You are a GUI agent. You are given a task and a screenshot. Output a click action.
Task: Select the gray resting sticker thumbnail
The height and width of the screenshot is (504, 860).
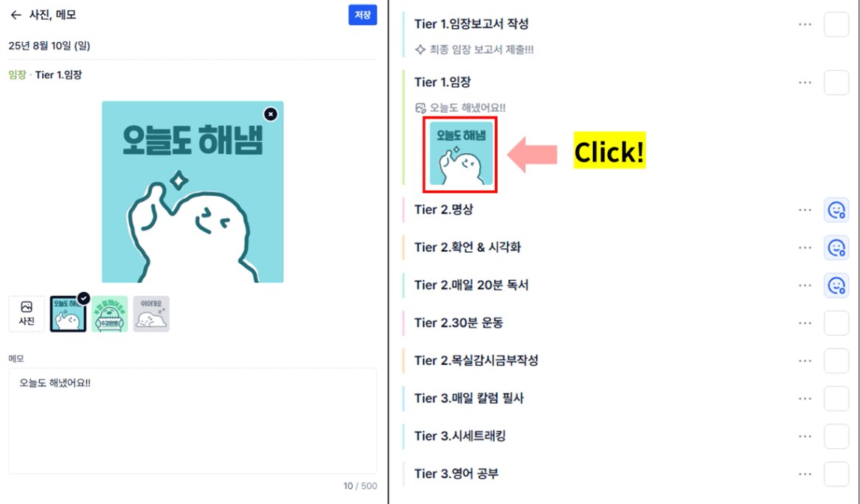[x=151, y=314]
